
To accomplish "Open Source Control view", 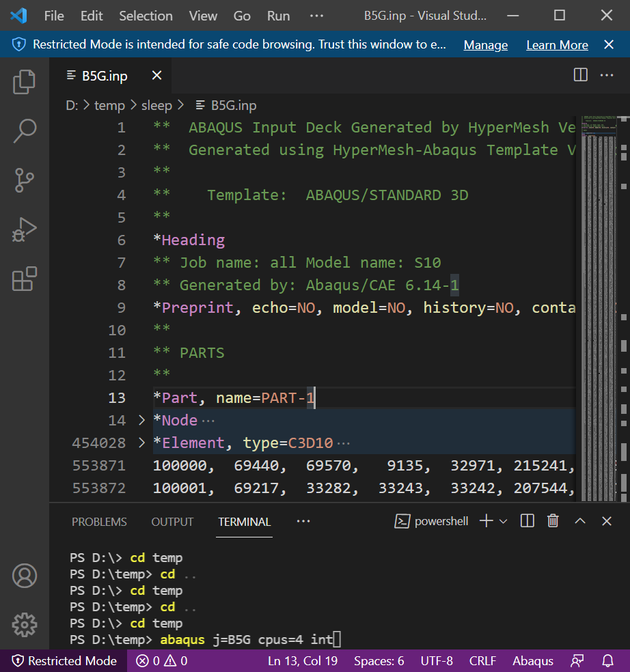I will (x=24, y=180).
